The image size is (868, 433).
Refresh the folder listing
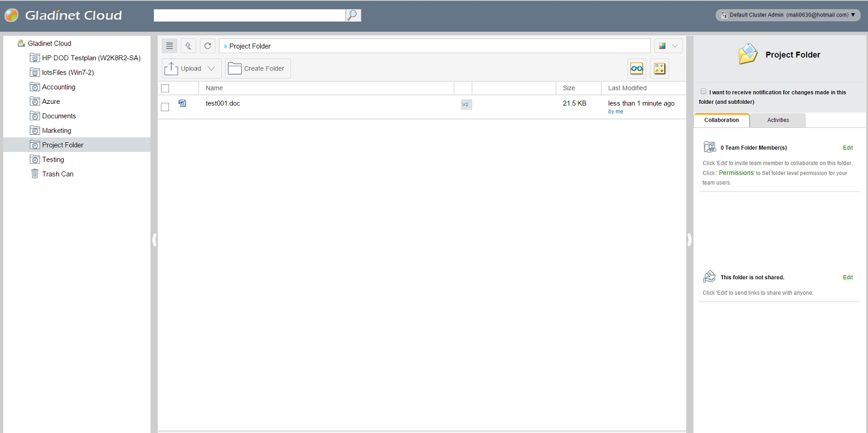pyautogui.click(x=207, y=46)
